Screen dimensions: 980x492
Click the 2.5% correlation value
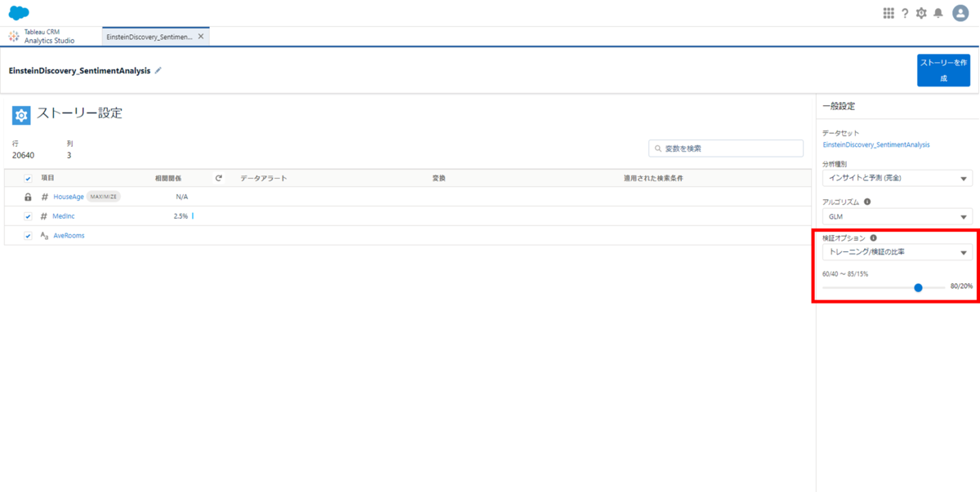pyautogui.click(x=180, y=216)
